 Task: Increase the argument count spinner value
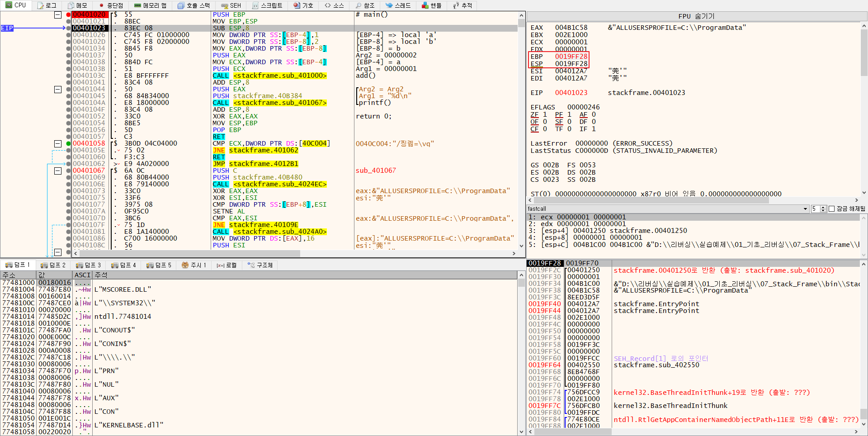(x=823, y=207)
